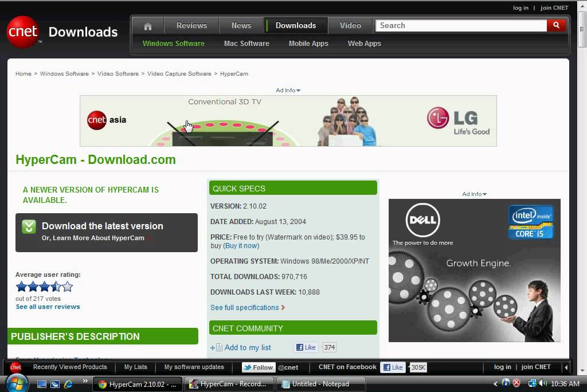Click the LG 3D TV banner ad
This screenshot has width=587, height=392.
pyautogui.click(x=288, y=121)
